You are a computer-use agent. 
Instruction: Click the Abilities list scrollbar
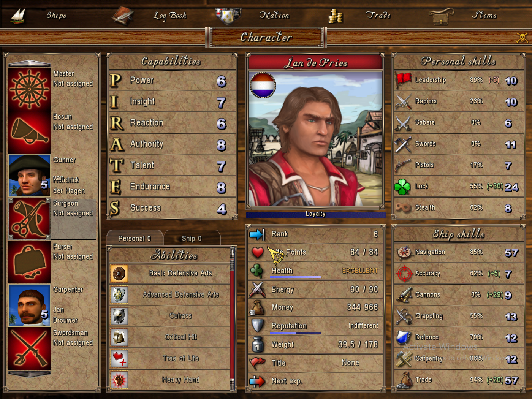click(232, 318)
